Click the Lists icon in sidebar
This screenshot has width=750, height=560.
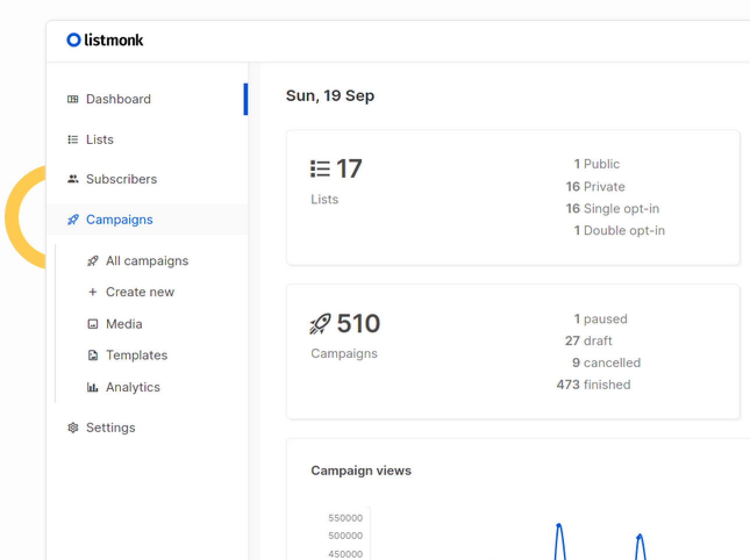73,139
